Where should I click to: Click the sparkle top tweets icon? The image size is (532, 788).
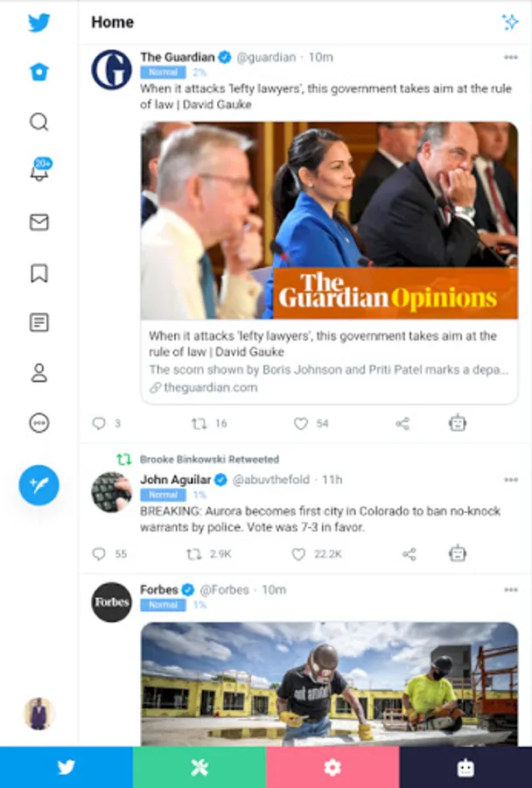click(510, 22)
